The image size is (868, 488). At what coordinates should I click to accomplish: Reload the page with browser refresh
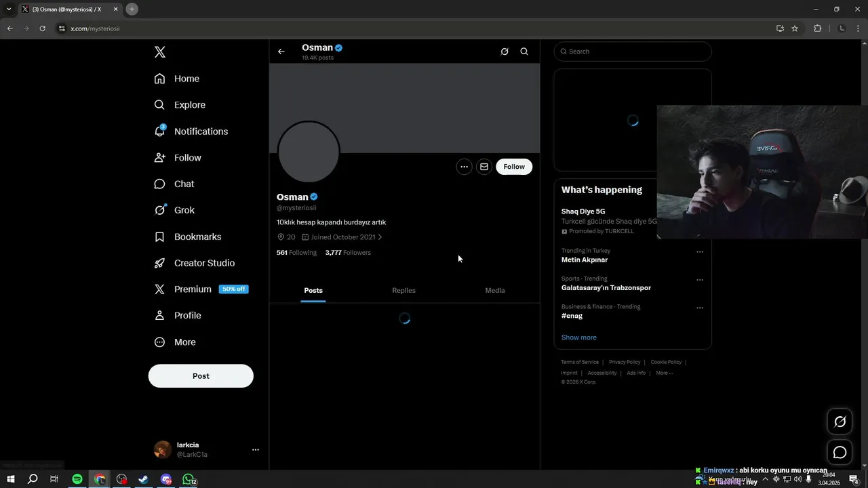(x=42, y=28)
